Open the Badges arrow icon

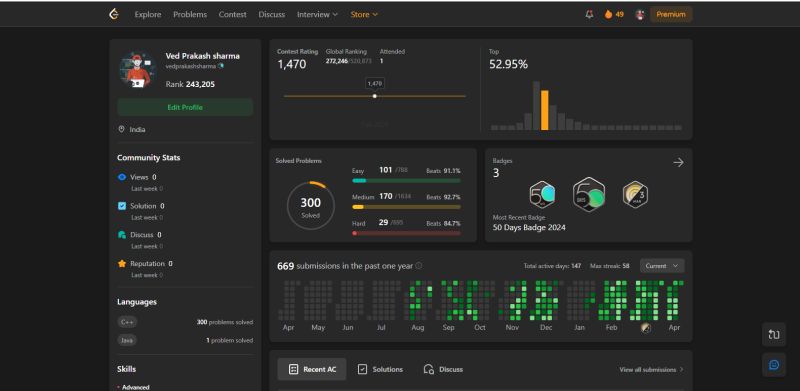(x=678, y=162)
